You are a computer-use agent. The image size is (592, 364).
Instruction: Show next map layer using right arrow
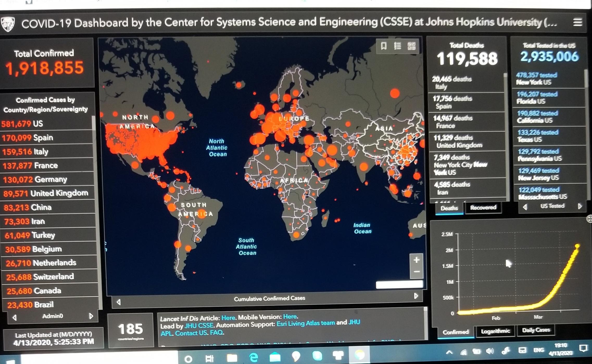tap(416, 296)
